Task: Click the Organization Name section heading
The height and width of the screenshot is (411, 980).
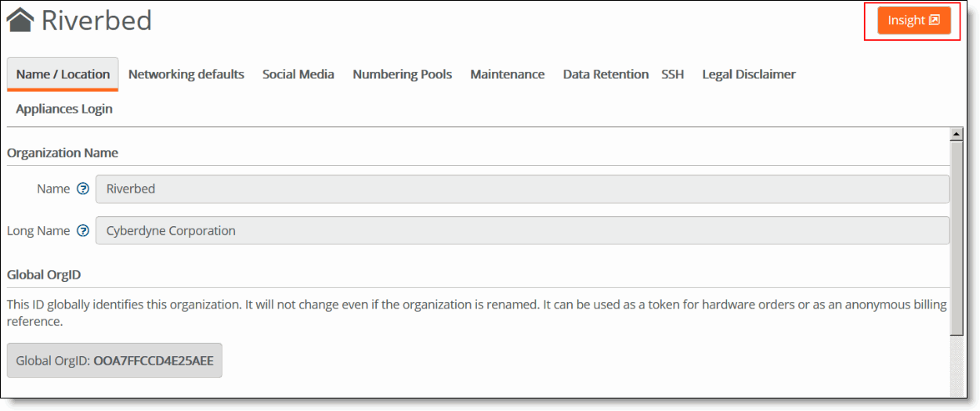Action: point(63,153)
